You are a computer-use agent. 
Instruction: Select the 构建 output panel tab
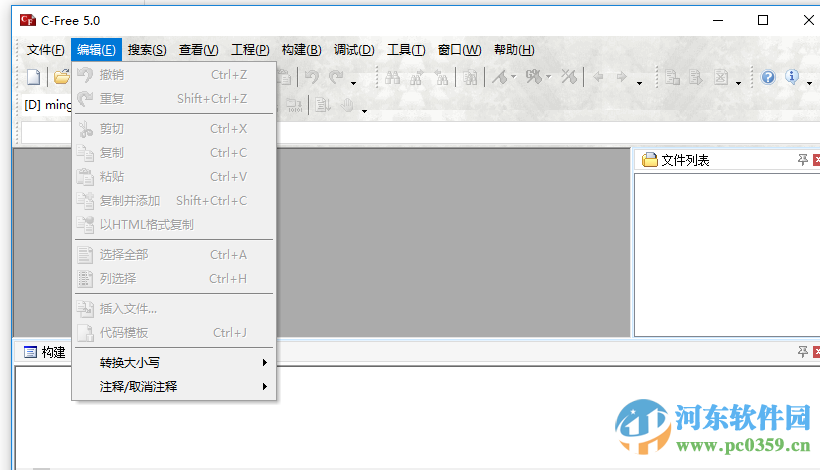tap(44, 352)
